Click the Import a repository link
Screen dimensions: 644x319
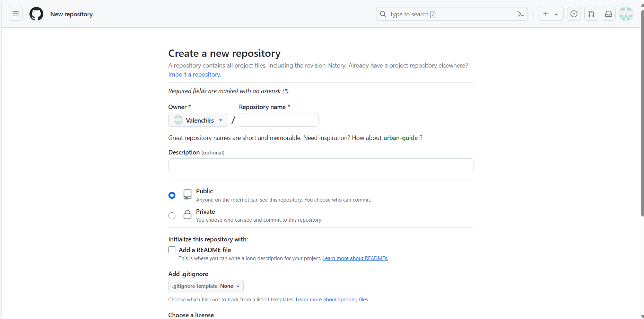point(195,74)
